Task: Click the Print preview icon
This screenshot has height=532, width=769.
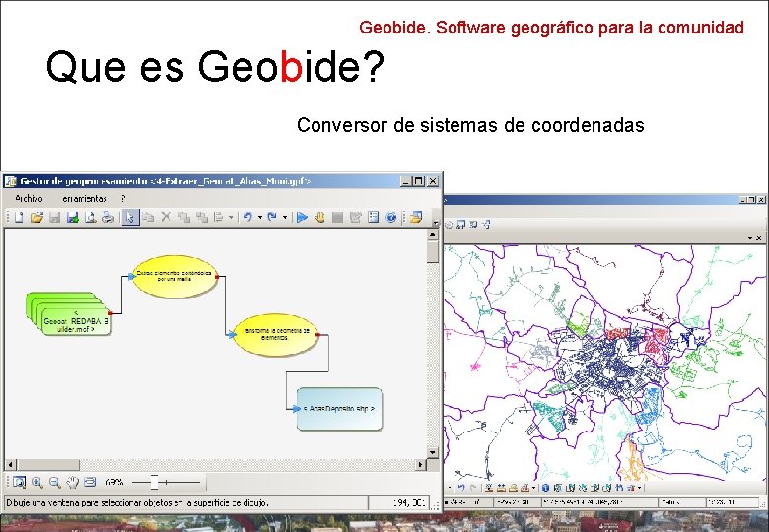Action: (91, 217)
